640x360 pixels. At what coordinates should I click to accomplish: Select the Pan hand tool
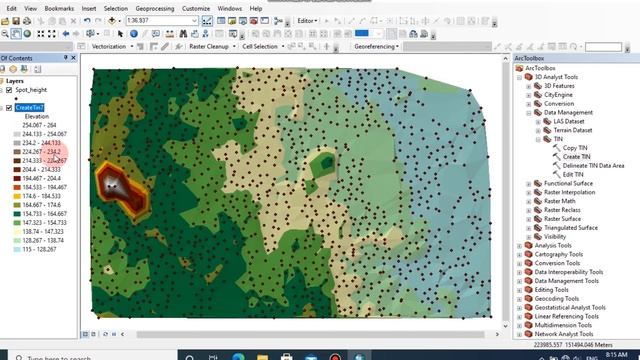click(16, 34)
